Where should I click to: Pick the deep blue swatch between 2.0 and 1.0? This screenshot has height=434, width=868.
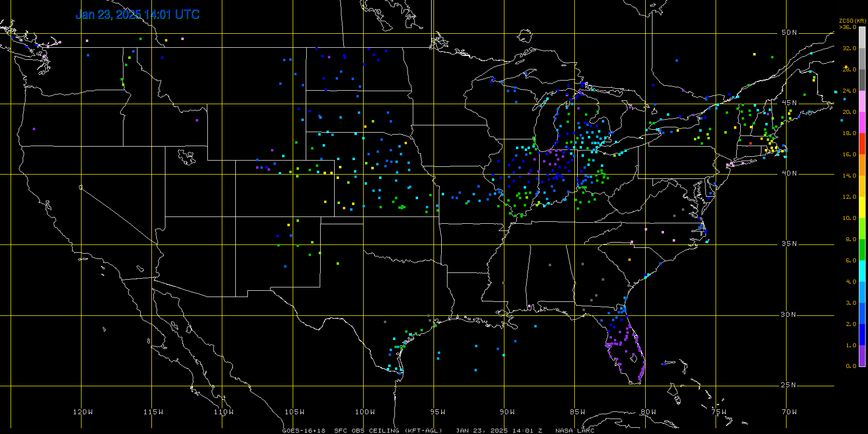click(x=862, y=335)
